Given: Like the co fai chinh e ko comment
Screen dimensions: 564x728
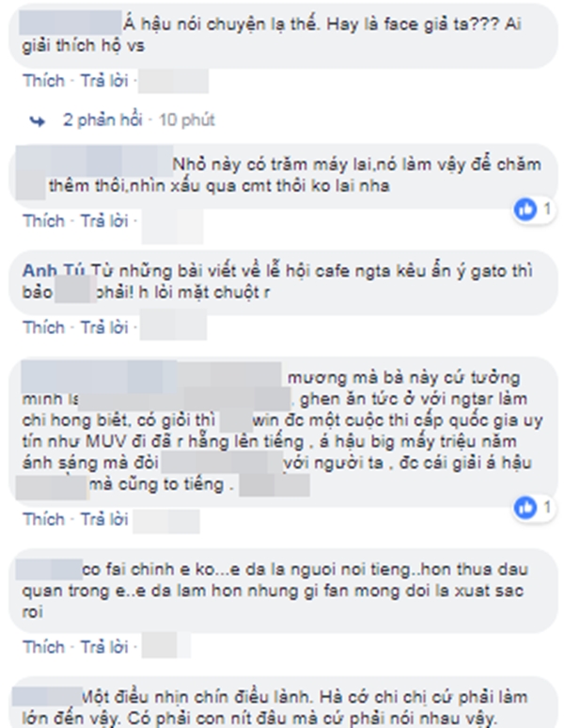Looking at the screenshot, I should point(43,647).
